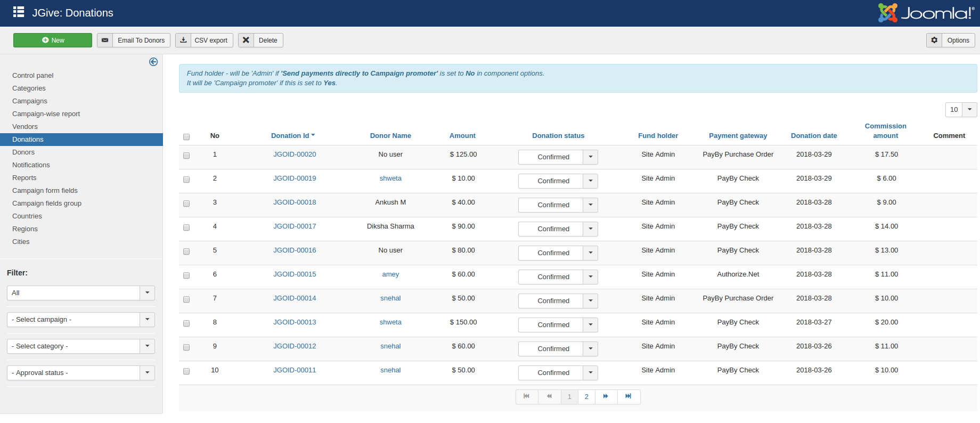Click the CSV export download icon
This screenshot has height=423, width=980.
click(183, 40)
